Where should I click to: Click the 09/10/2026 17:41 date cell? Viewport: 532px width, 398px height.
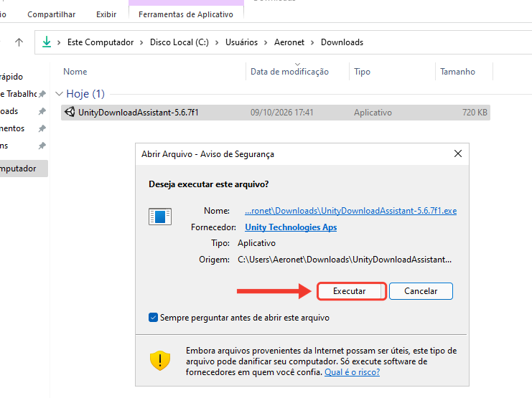[281, 113]
